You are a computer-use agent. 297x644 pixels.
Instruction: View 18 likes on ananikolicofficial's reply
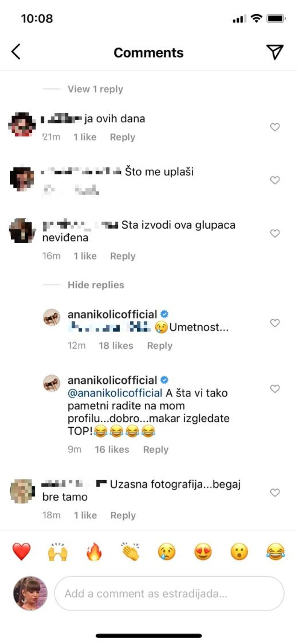[x=116, y=346]
